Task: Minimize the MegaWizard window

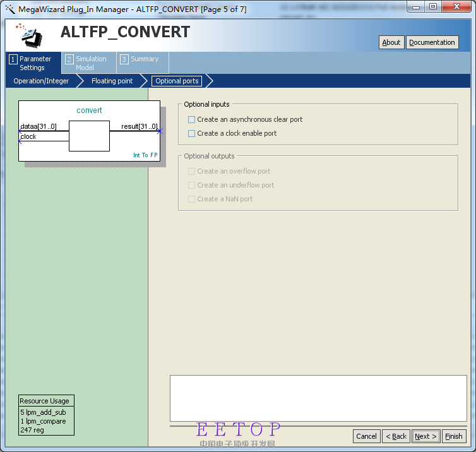Action: 416,7
